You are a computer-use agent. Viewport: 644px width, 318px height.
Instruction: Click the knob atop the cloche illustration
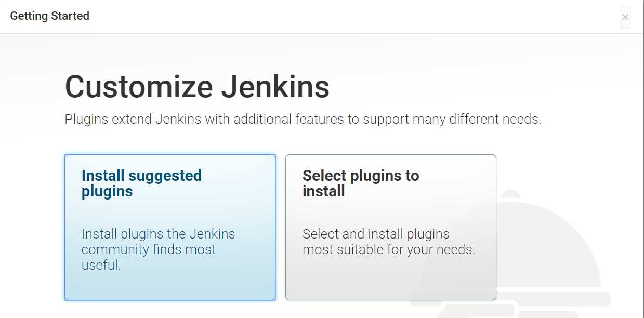click(510, 195)
